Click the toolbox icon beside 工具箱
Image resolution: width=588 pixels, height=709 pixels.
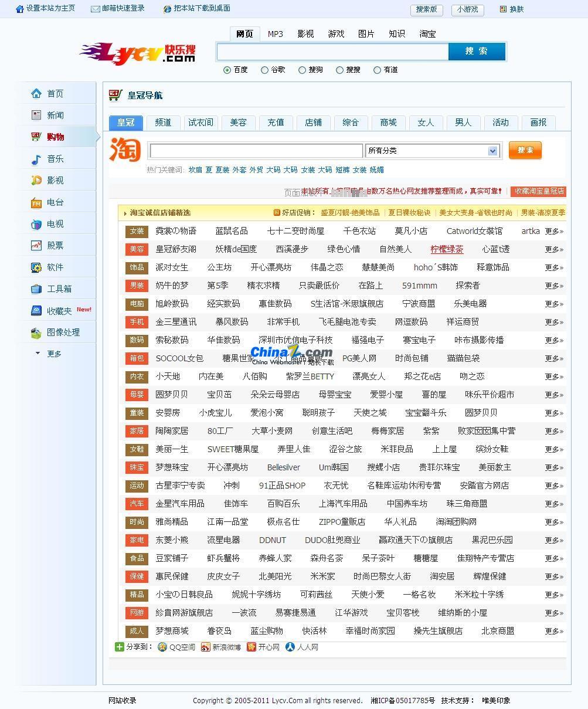point(36,289)
